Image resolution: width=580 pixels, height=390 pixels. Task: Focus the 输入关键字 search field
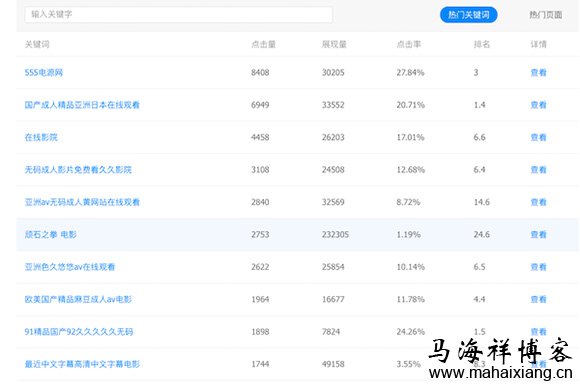tap(178, 15)
